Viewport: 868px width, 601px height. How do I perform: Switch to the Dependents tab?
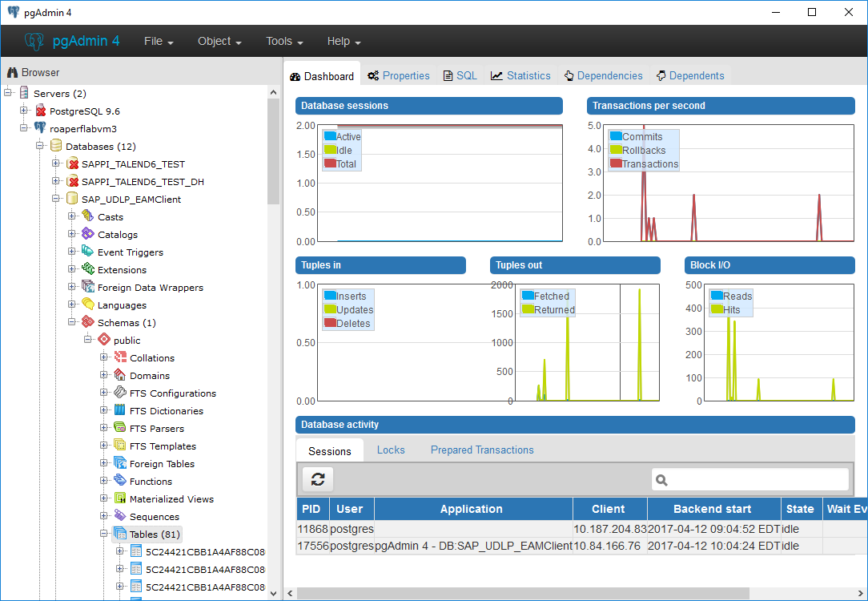tap(690, 76)
